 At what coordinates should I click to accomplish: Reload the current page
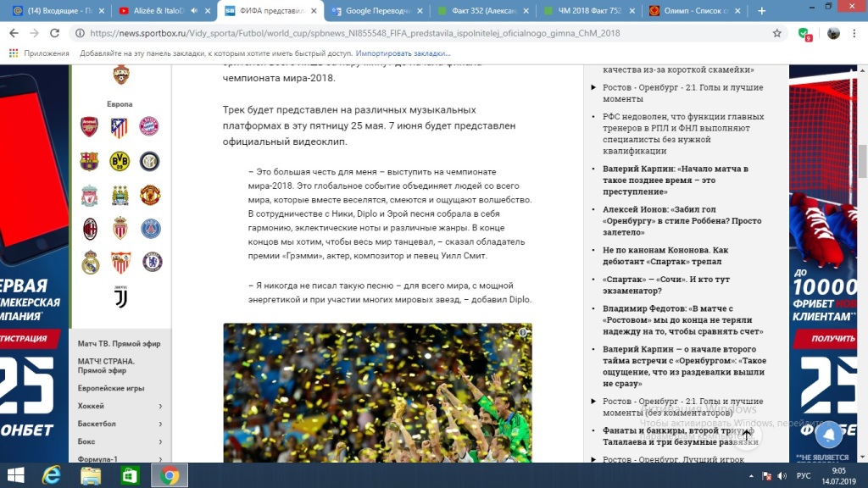click(x=54, y=33)
